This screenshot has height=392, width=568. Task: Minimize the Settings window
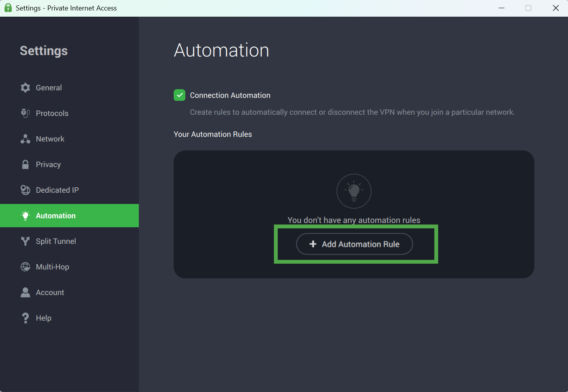click(501, 8)
